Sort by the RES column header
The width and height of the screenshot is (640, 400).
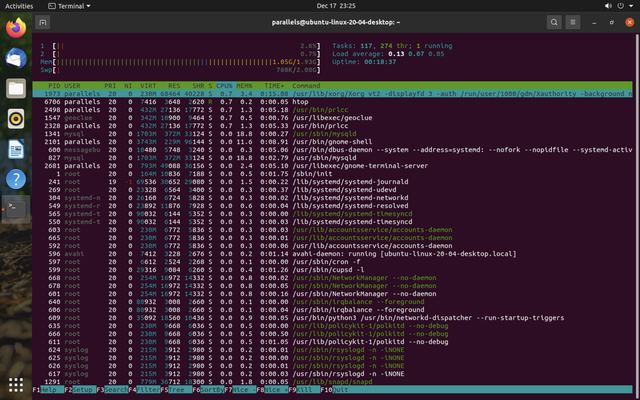[x=174, y=86]
